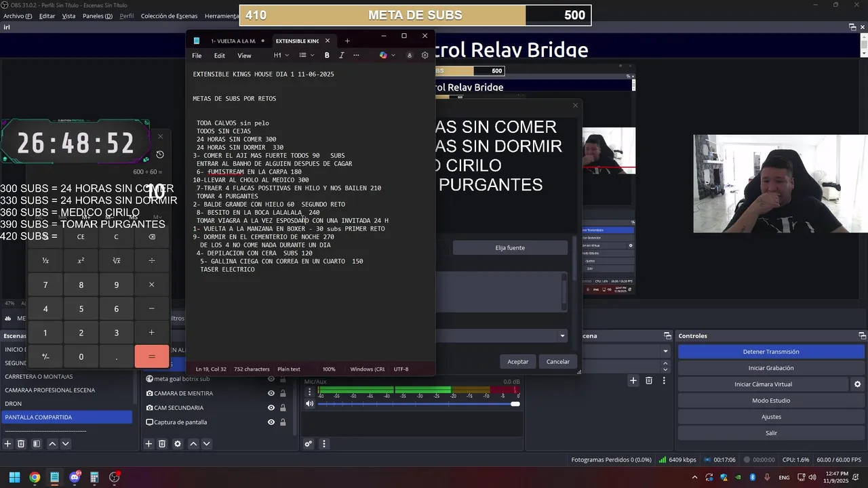The height and width of the screenshot is (488, 868).
Task: Click Iniciar Cámara Virtual button
Action: click(763, 384)
